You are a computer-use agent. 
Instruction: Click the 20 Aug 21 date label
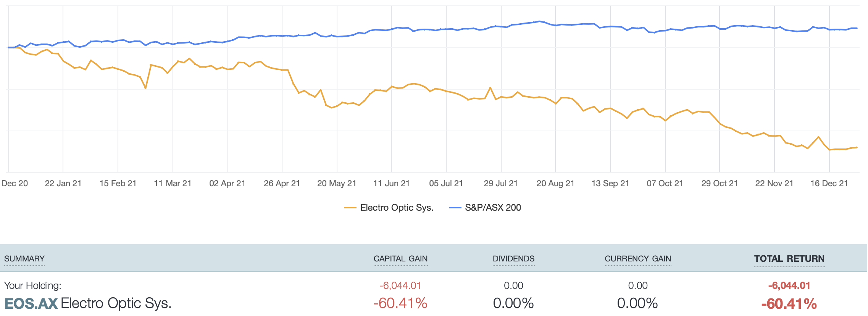(555, 184)
